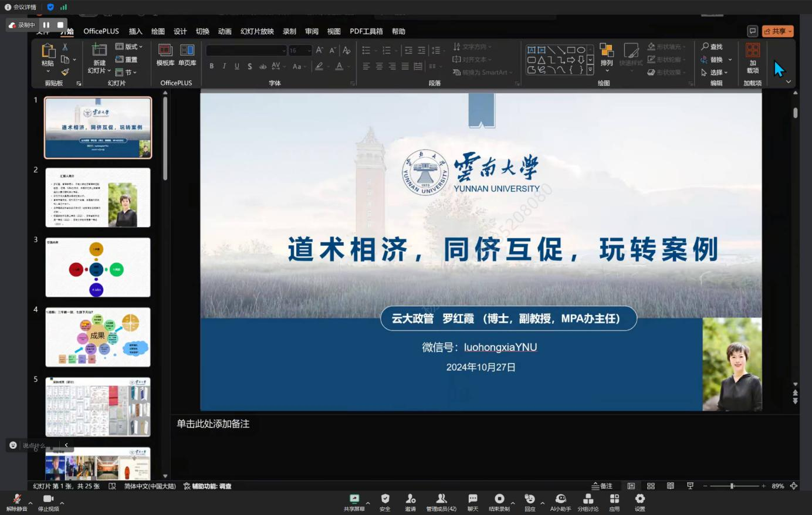Click 管理成员(42) to manage participants

(x=441, y=502)
